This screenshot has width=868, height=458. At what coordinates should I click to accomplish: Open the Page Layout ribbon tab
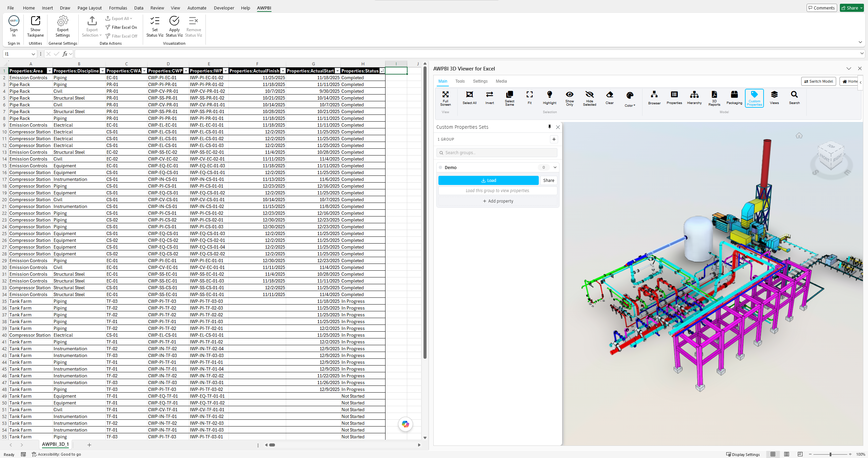[90, 8]
